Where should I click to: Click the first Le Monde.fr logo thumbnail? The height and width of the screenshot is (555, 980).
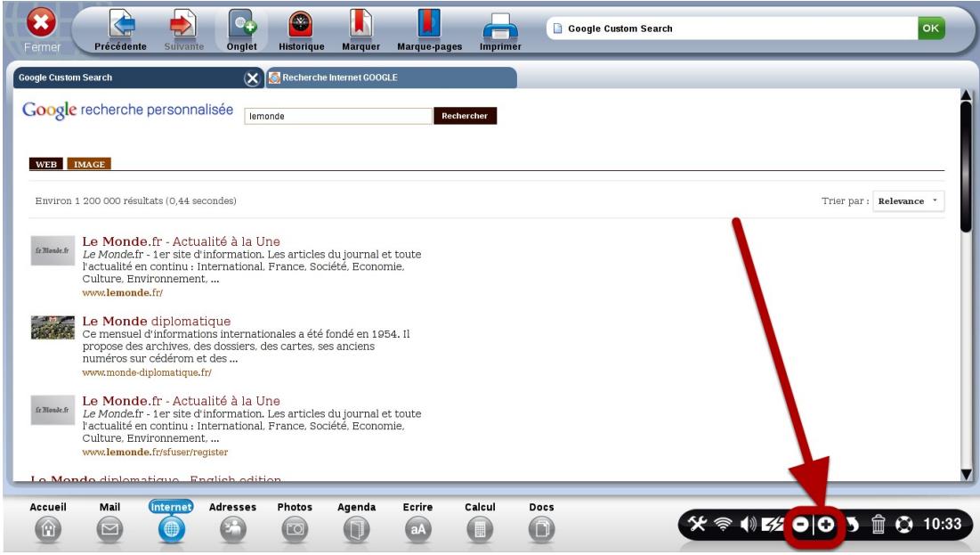point(53,250)
